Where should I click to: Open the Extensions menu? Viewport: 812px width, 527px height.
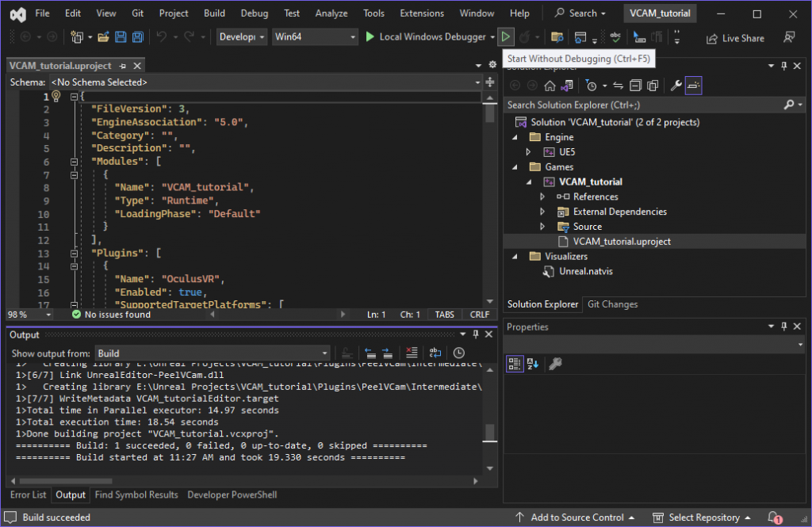422,13
